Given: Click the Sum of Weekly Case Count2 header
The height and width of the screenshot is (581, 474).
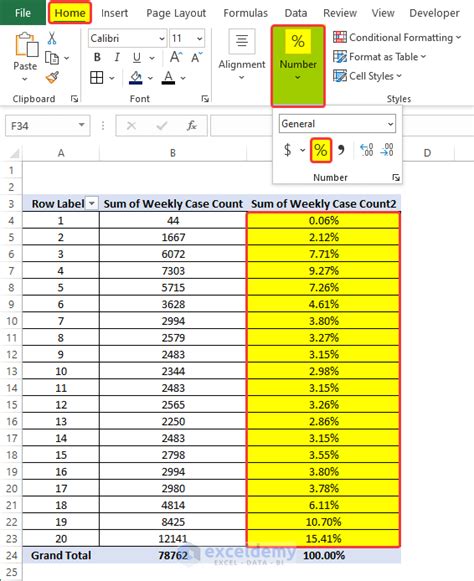Looking at the screenshot, I should point(324,204).
